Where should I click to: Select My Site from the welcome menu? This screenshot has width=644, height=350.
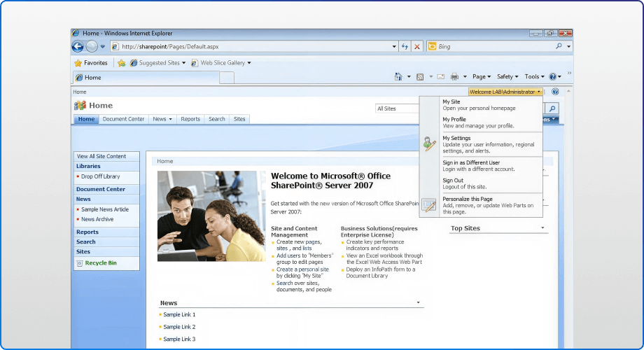pos(481,105)
